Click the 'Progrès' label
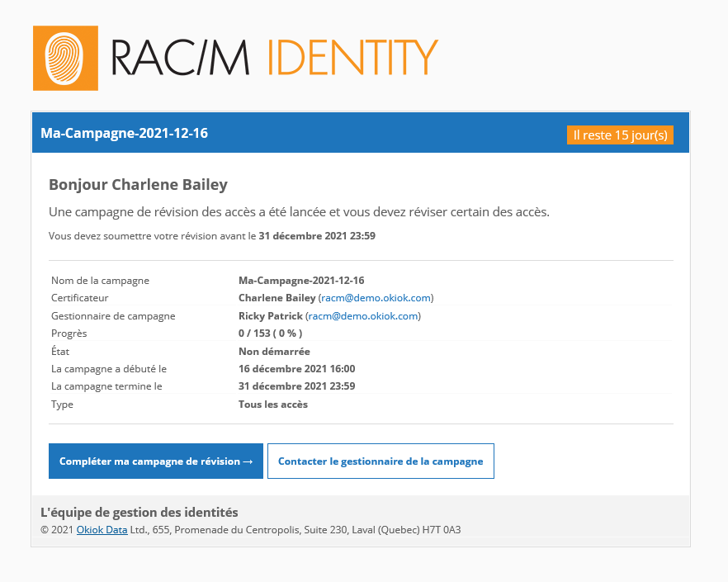Image resolution: width=728 pixels, height=582 pixels. [x=69, y=334]
